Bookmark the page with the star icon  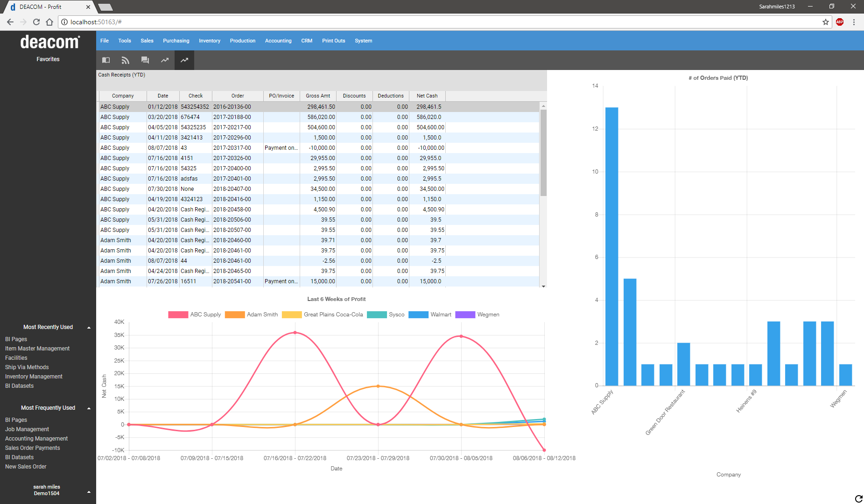pyautogui.click(x=826, y=22)
